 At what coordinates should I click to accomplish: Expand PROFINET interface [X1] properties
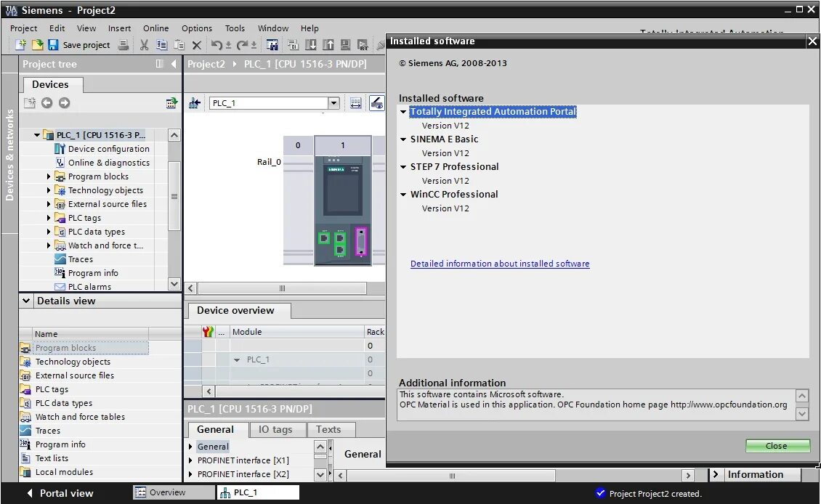[x=190, y=460]
